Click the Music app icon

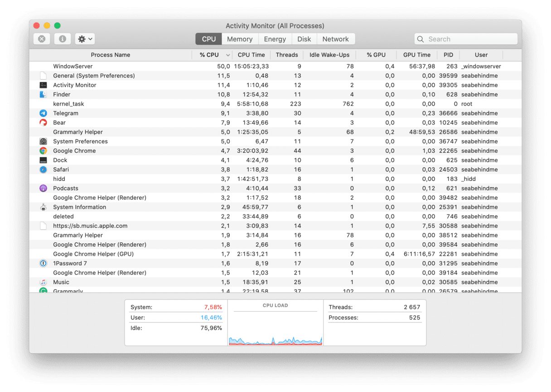coord(43,282)
